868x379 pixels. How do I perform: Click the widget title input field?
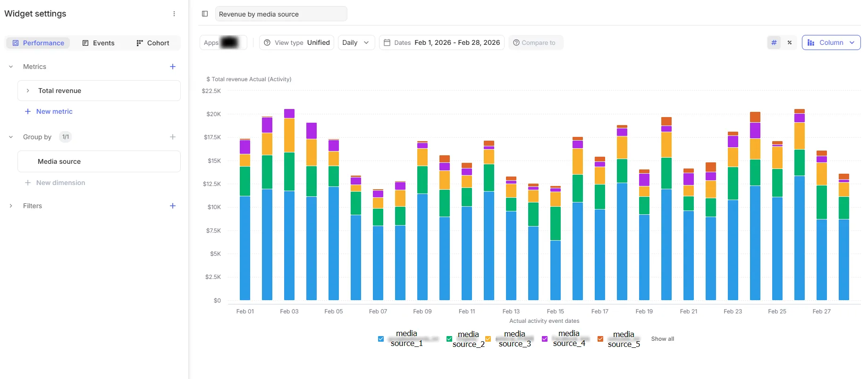281,14
